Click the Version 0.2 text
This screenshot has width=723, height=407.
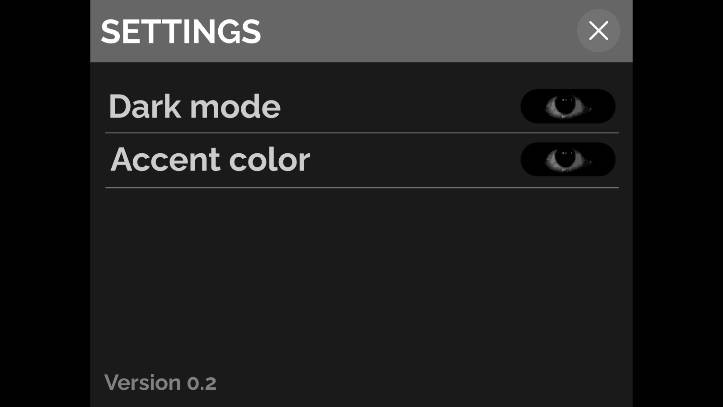coord(160,383)
